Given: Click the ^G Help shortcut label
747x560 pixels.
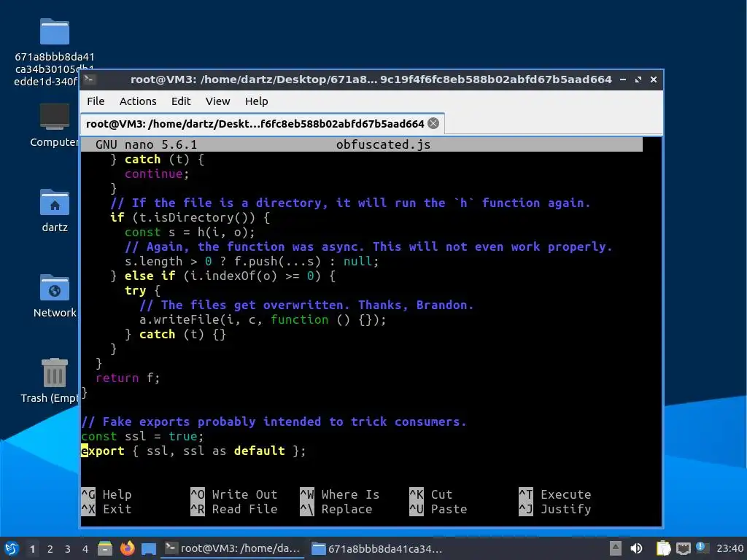Looking at the screenshot, I should tap(107, 495).
